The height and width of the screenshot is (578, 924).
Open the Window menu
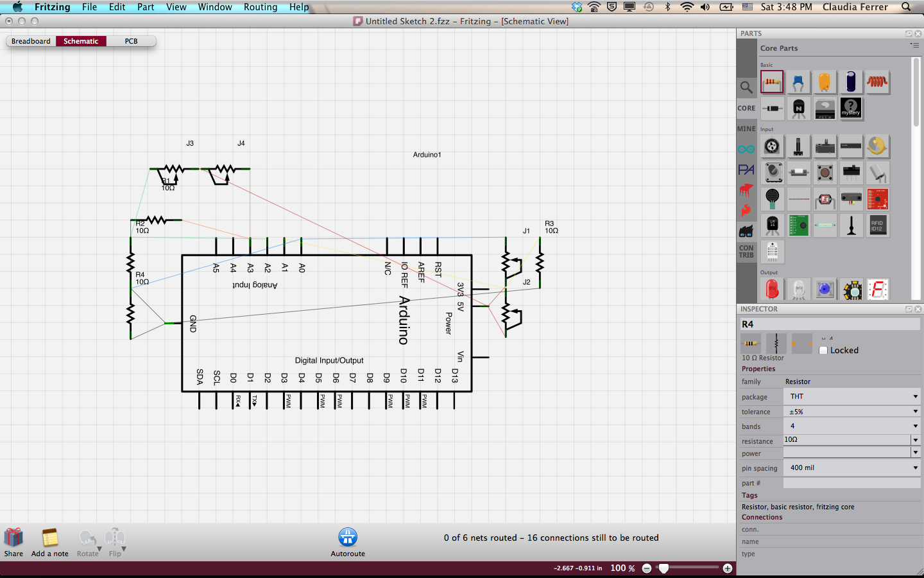click(x=215, y=7)
